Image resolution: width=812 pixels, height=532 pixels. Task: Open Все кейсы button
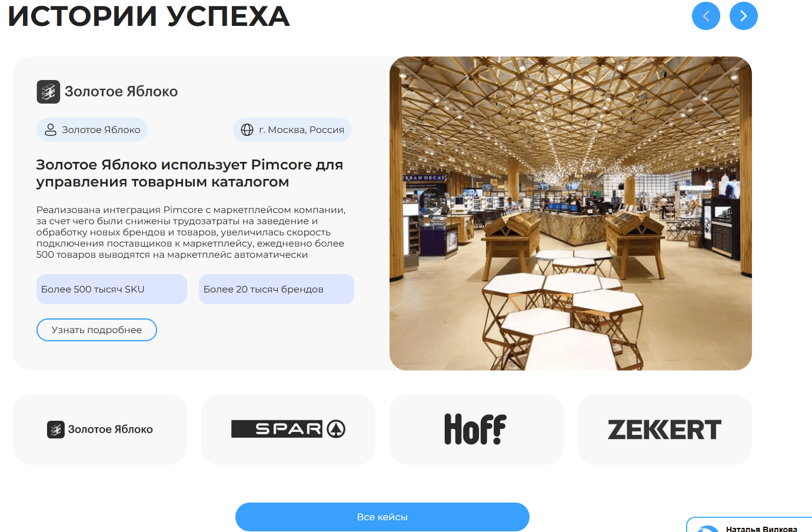pos(382,517)
